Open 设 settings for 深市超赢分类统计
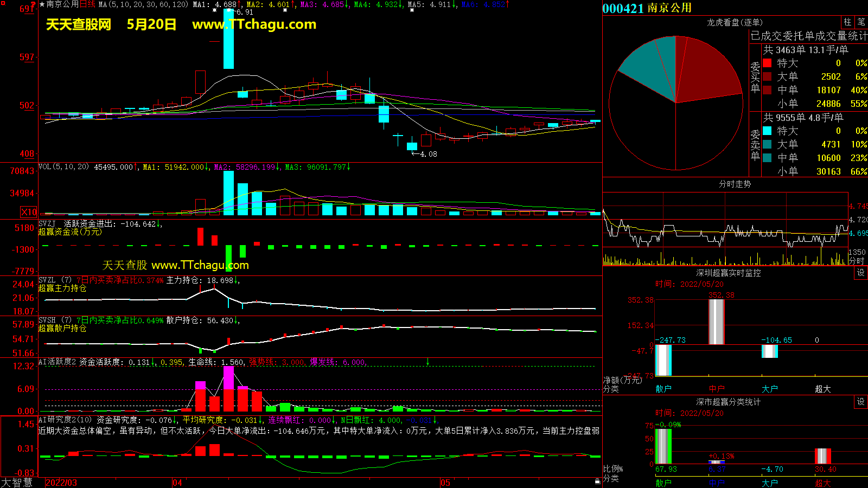The width and height of the screenshot is (868, 488). click(860, 402)
